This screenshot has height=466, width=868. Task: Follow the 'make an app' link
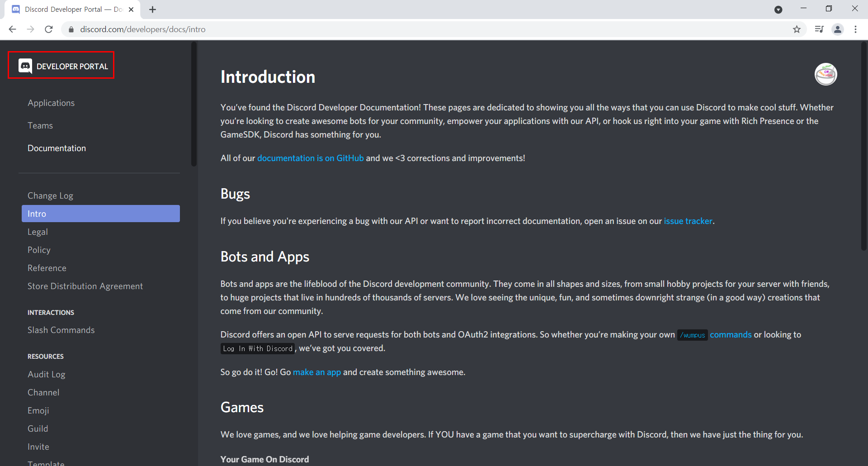click(x=317, y=372)
